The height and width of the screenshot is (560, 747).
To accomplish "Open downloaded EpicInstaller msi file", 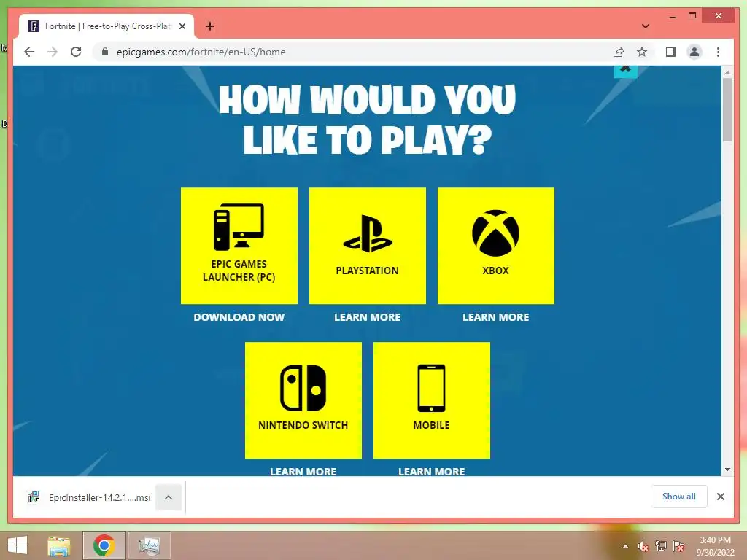I will tap(90, 497).
